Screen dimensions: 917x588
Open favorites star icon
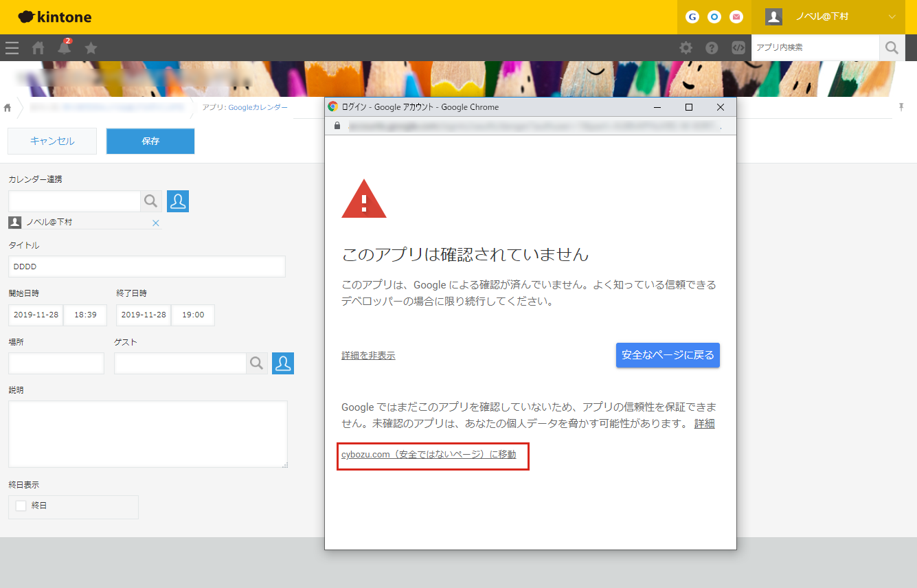[x=91, y=48]
